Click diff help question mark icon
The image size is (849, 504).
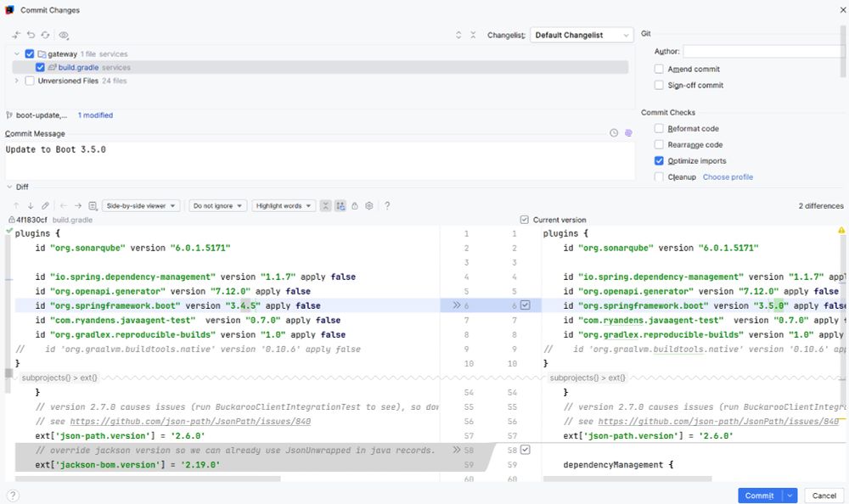387,205
